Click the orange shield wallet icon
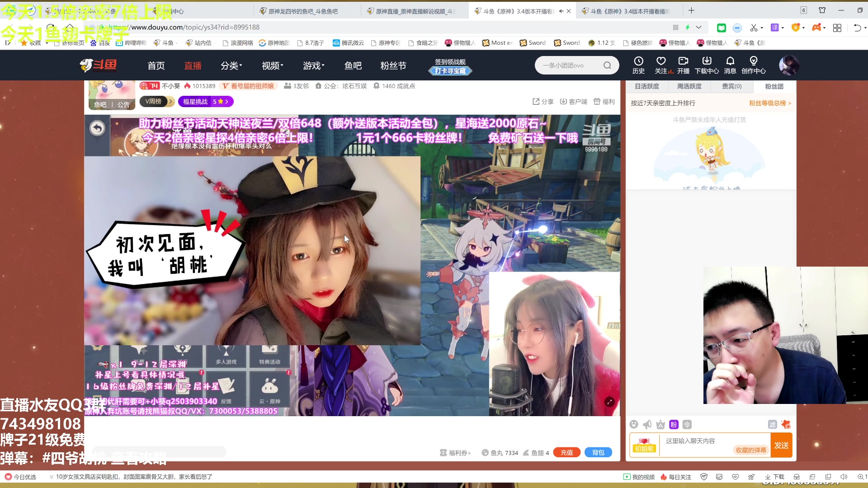The height and width of the screenshot is (488, 868). (796, 28)
